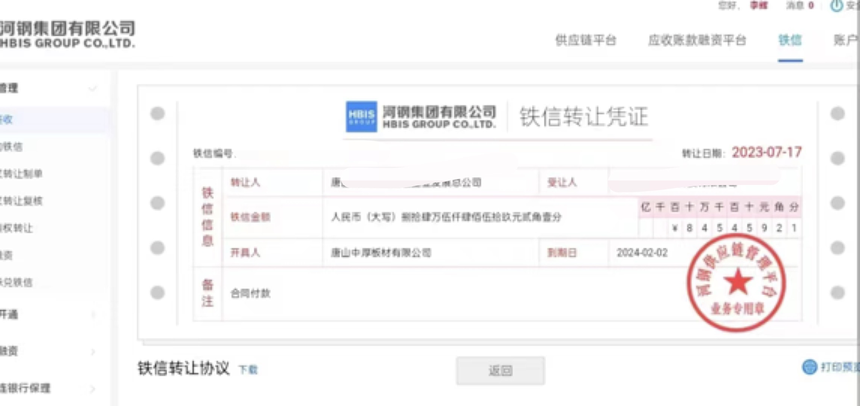This screenshot has width=860, height=406.
Task: Click the 铁信转让凭证 title
Action: click(x=584, y=117)
